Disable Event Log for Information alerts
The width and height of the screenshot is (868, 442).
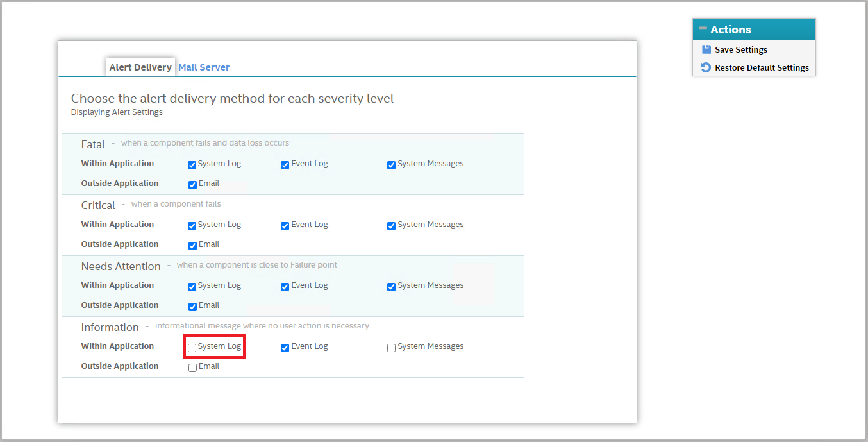(285, 348)
